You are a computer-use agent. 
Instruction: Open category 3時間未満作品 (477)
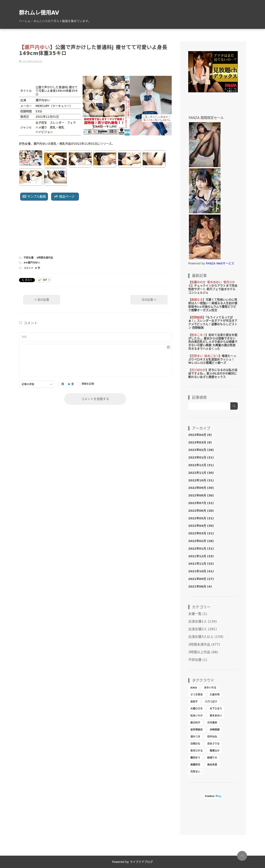204,645
